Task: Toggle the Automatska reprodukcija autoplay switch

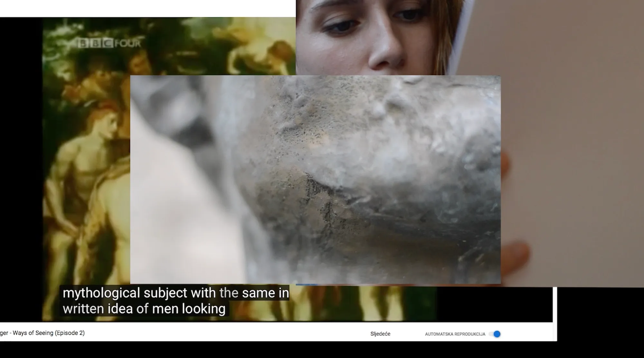Action: (495, 334)
